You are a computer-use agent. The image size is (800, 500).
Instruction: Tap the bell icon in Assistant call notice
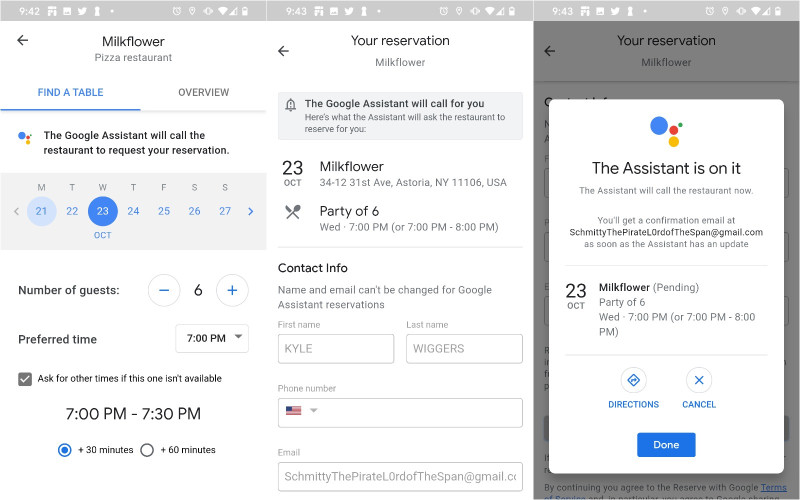pyautogui.click(x=290, y=105)
